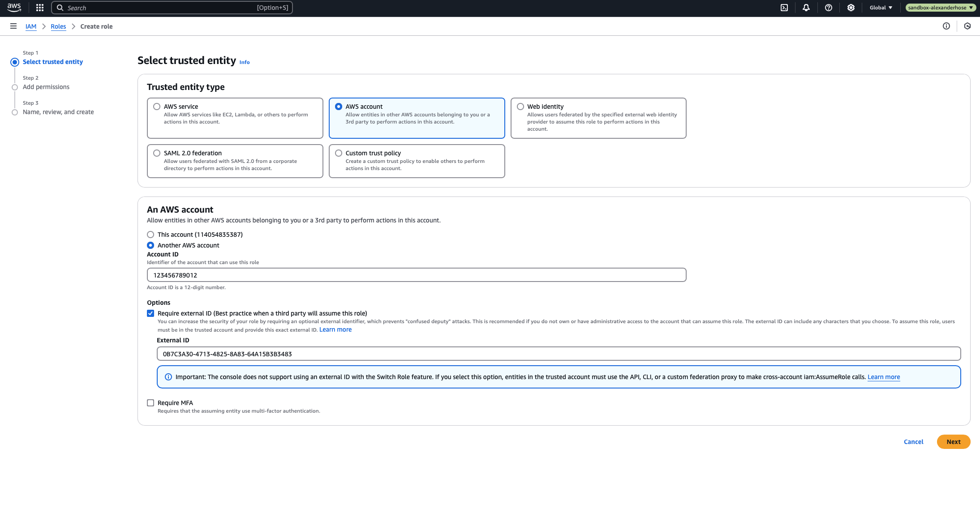The height and width of the screenshot is (508, 980).
Task: Navigate to IAM breadcrumb link
Action: 30,26
